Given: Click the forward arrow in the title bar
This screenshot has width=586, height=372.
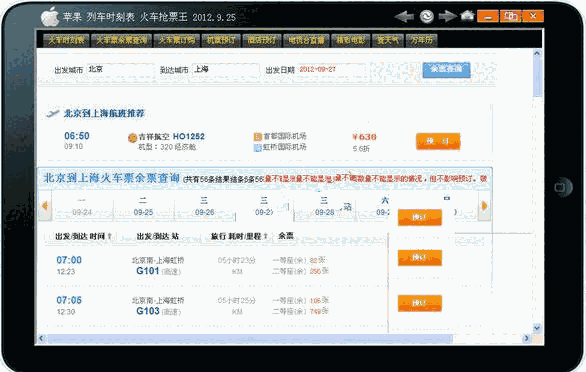Looking at the screenshot, I should [447, 16].
